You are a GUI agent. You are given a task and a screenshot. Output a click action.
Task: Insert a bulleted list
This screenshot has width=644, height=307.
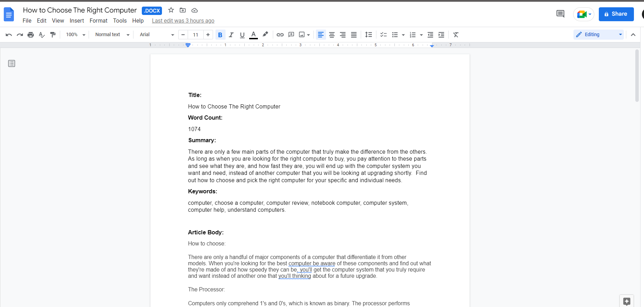tap(395, 35)
